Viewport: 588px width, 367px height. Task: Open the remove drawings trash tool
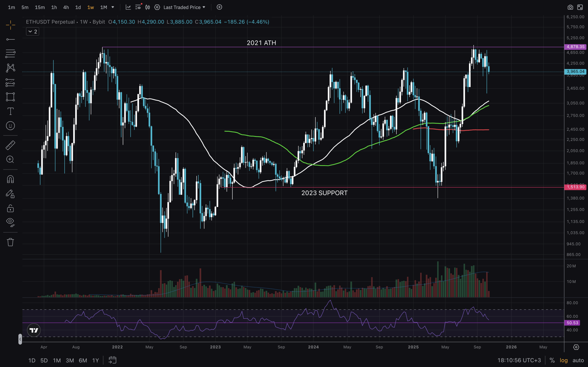[x=10, y=242]
